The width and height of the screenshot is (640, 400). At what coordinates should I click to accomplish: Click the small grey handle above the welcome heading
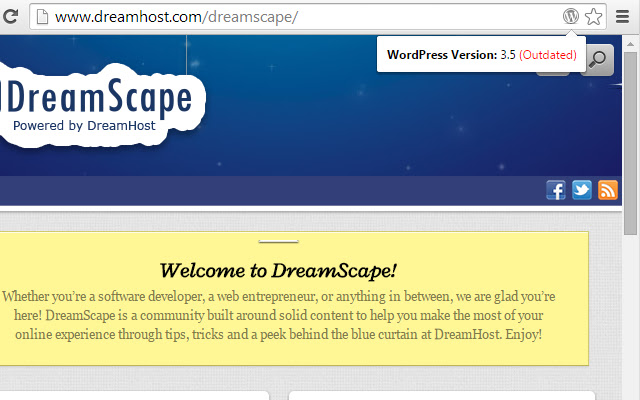click(x=278, y=242)
